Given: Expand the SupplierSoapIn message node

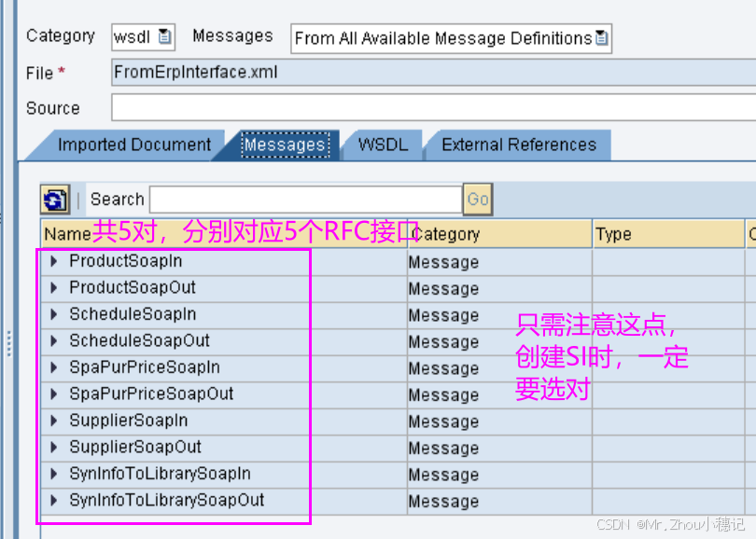Looking at the screenshot, I should click(x=53, y=421).
